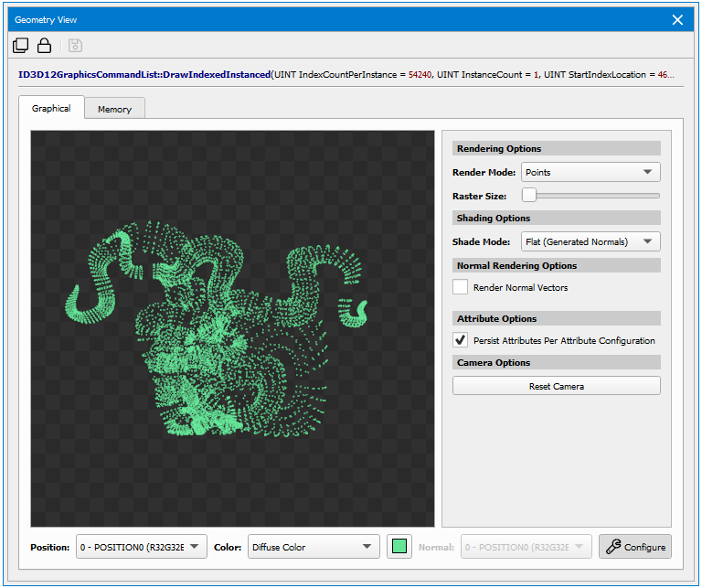Open the Color dropdown showing Diffuse Color
This screenshot has height=588, width=702.
(313, 547)
